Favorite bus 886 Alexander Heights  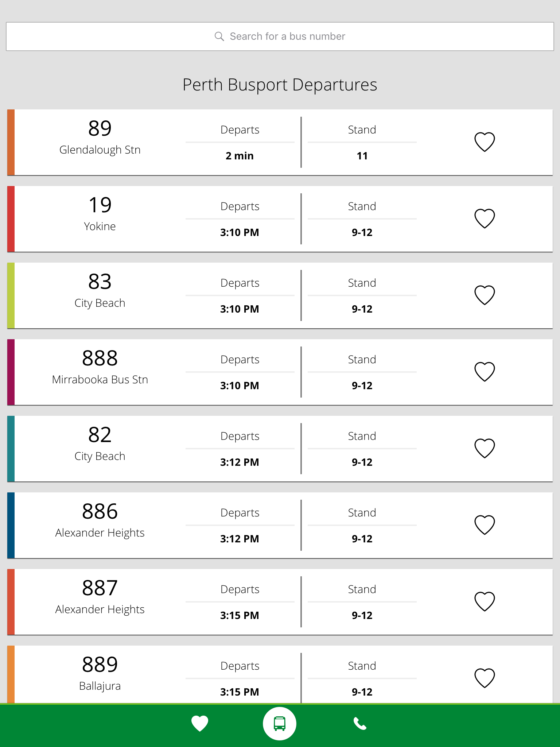pyautogui.click(x=485, y=525)
